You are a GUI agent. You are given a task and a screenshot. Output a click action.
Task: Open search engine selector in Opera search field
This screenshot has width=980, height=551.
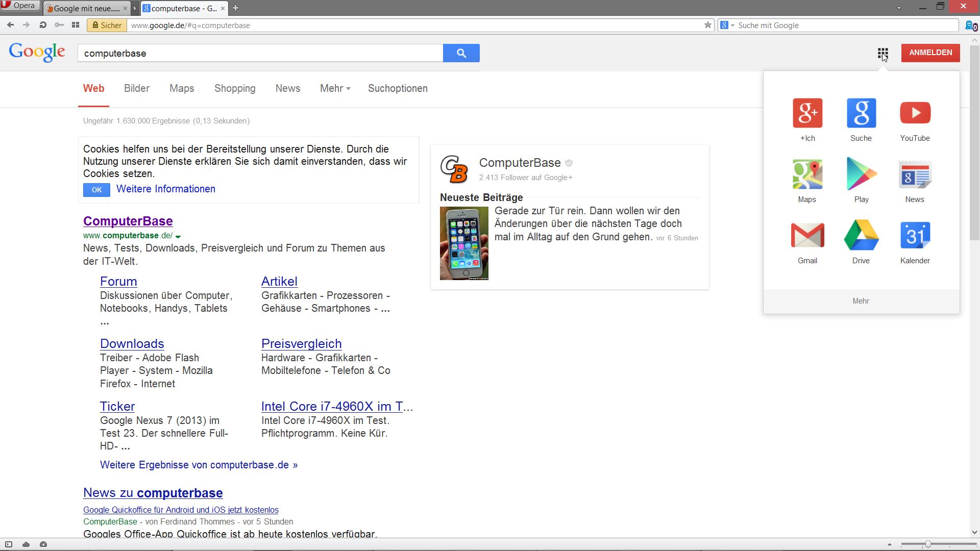[x=727, y=25]
